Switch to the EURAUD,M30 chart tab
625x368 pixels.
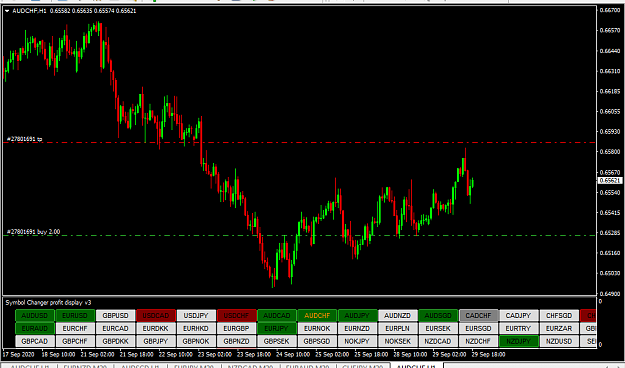[308, 366]
